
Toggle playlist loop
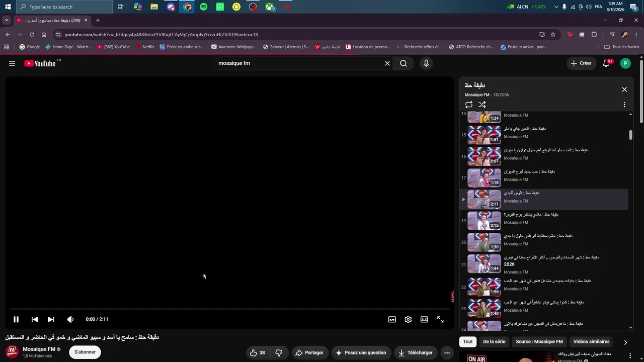[469, 105]
